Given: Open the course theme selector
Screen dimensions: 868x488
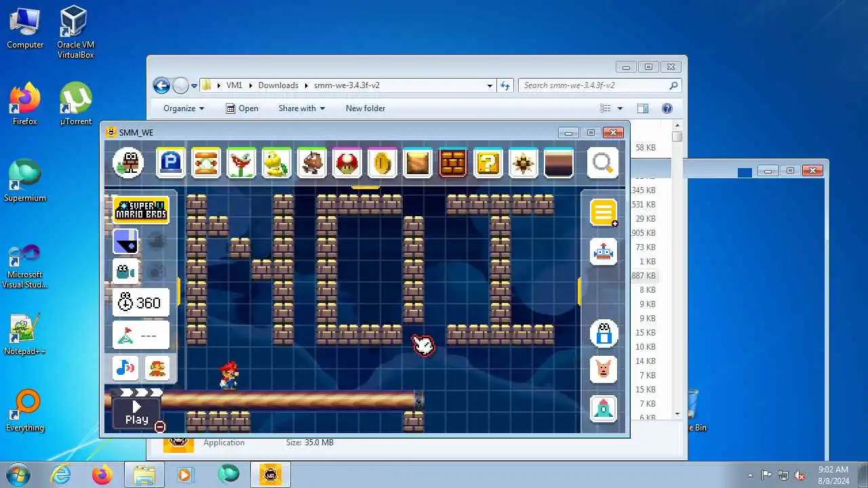Looking at the screenshot, I should tap(125, 241).
